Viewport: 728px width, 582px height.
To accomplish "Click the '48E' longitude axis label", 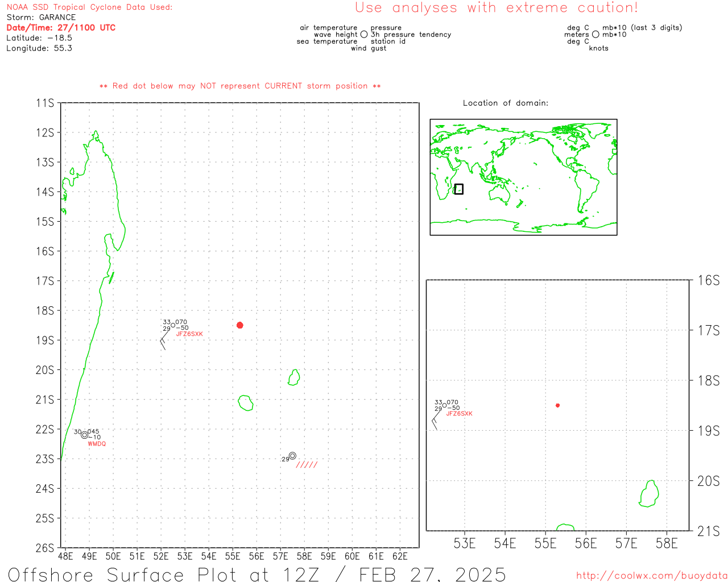I will point(65,556).
